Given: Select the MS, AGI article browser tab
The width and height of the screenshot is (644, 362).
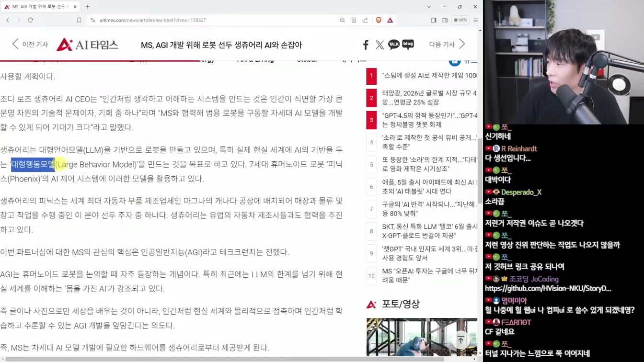Looking at the screenshot, I should point(40,7).
